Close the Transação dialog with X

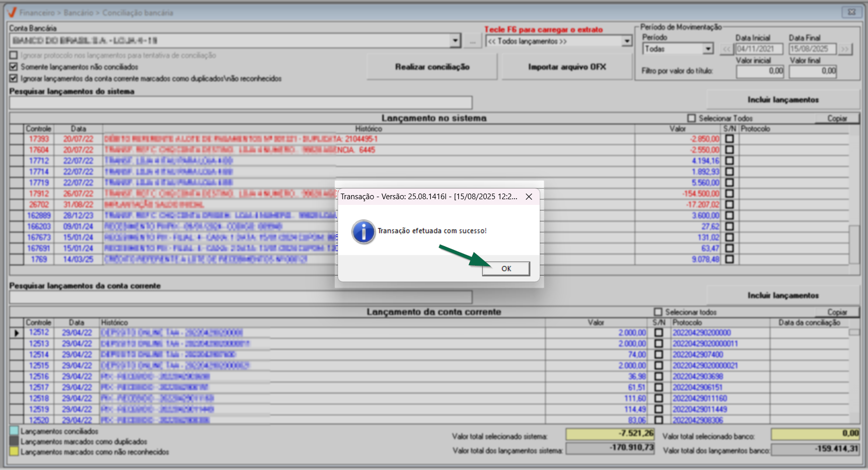tap(528, 197)
